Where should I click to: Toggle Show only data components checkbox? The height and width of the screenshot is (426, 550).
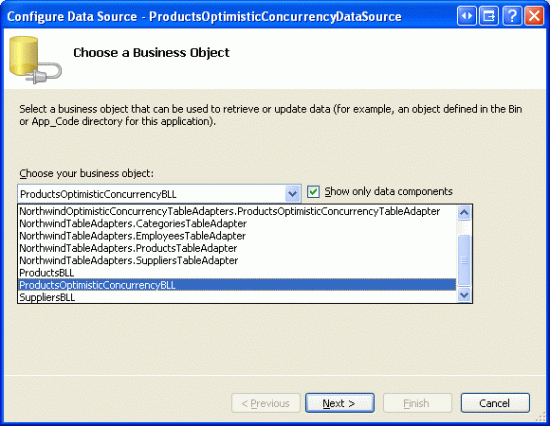click(x=313, y=192)
